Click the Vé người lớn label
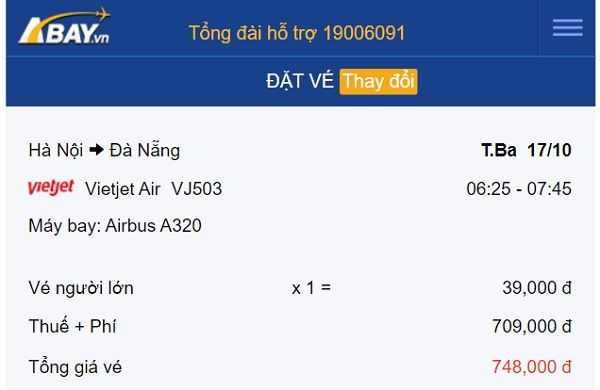The image size is (600, 390). (81, 288)
